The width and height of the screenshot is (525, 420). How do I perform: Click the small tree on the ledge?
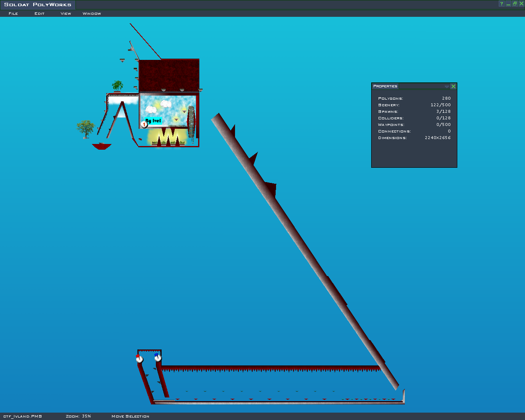point(117,86)
